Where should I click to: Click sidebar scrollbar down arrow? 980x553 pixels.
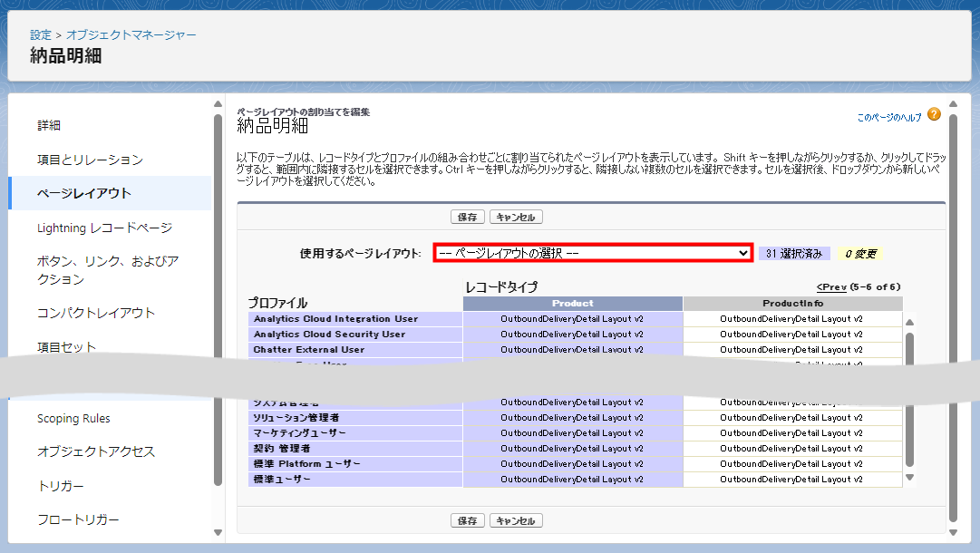pyautogui.click(x=218, y=532)
